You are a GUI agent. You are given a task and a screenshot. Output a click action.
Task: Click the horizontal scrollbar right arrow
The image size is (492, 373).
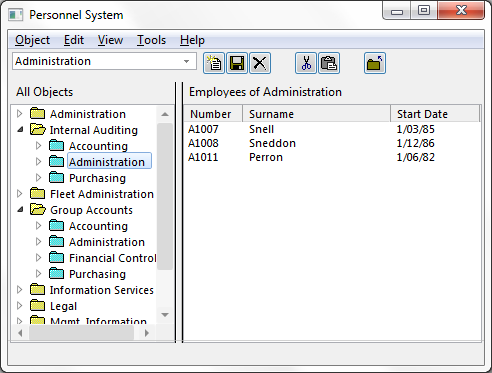pyautogui.click(x=147, y=333)
